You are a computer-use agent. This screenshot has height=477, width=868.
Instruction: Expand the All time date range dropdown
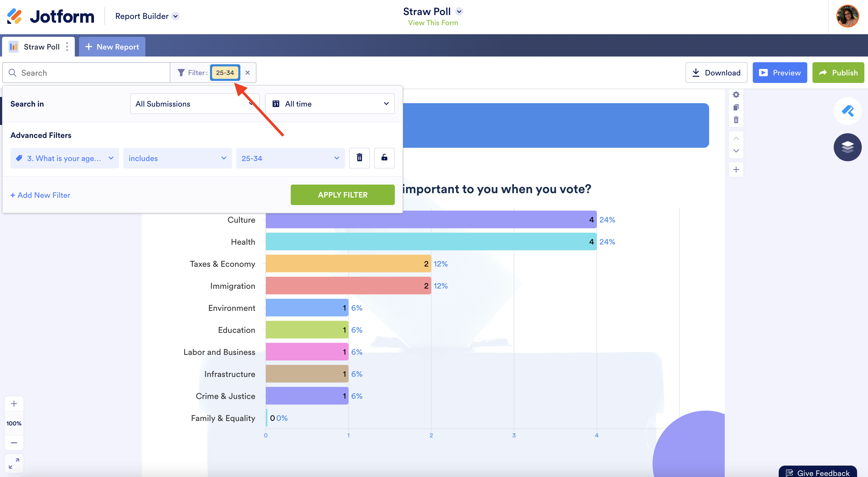tap(330, 104)
